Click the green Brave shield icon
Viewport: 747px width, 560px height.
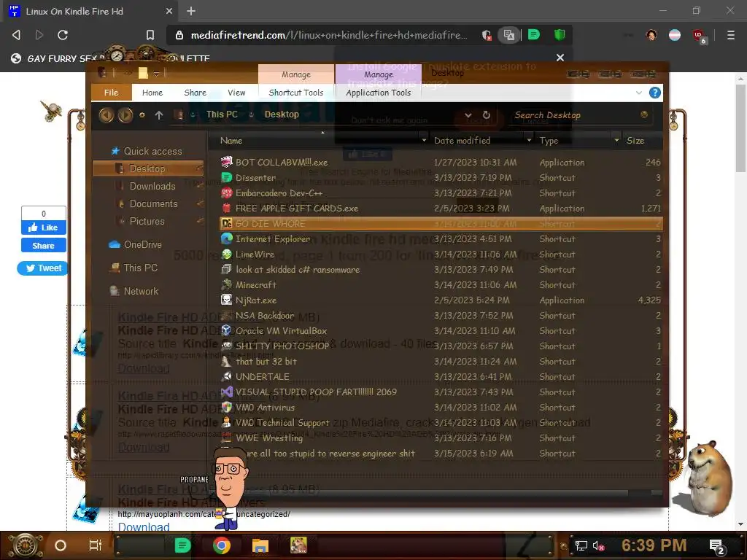560,35
